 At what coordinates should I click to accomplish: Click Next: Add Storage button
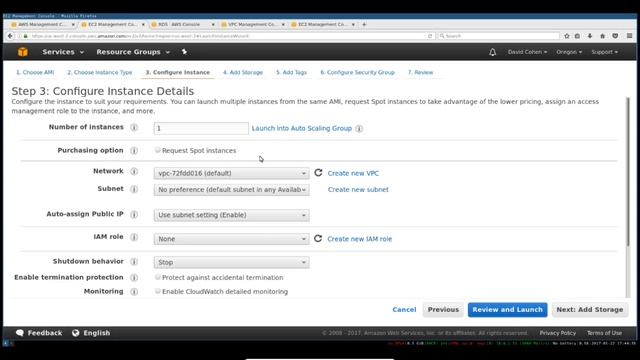(590, 309)
